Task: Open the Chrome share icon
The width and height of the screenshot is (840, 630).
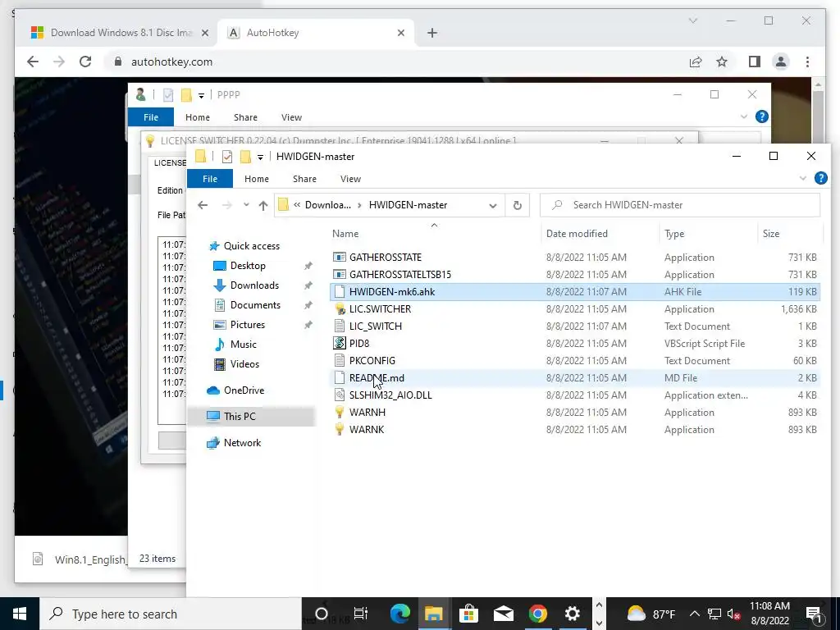Action: tap(696, 62)
